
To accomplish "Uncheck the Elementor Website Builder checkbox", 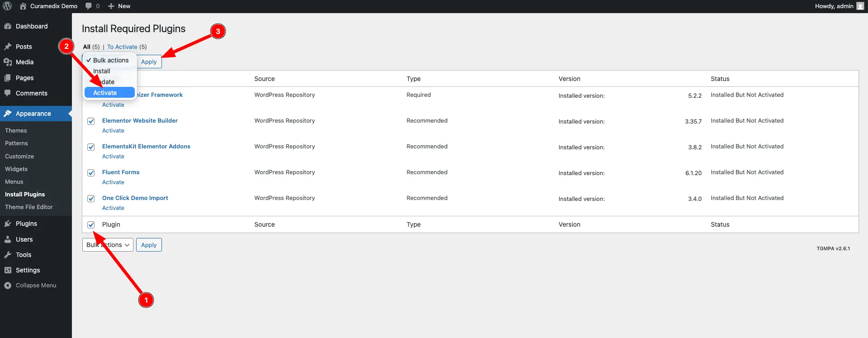I will (91, 121).
